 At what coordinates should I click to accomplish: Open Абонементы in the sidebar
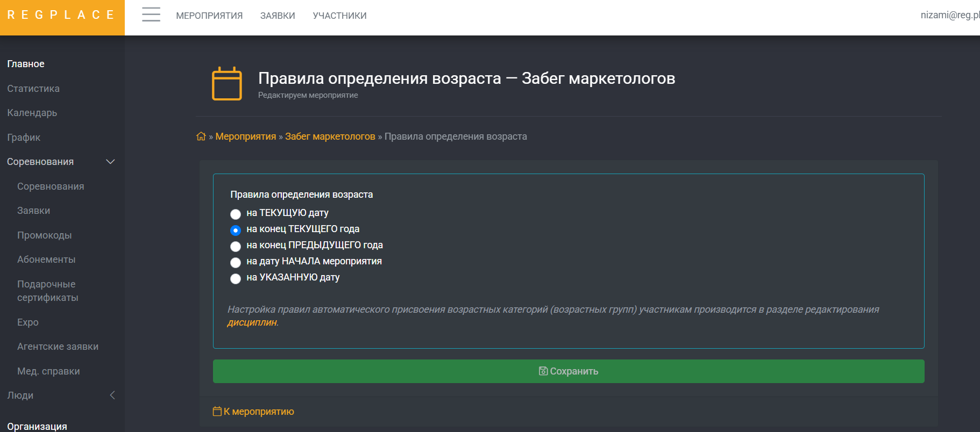(x=46, y=260)
